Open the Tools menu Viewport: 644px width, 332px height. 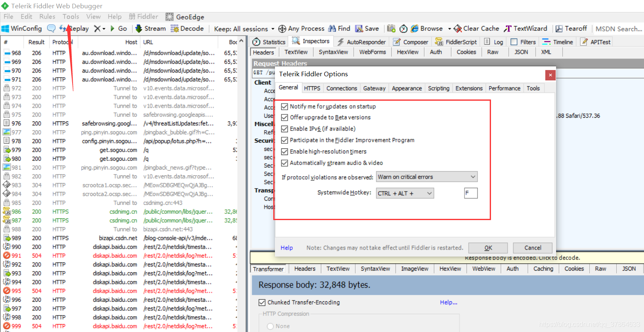[71, 17]
